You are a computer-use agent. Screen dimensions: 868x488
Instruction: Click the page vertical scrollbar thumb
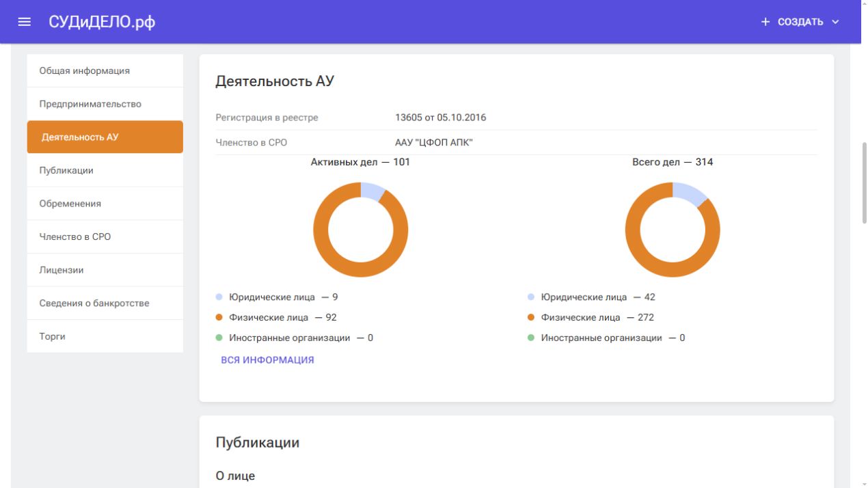[x=864, y=183]
